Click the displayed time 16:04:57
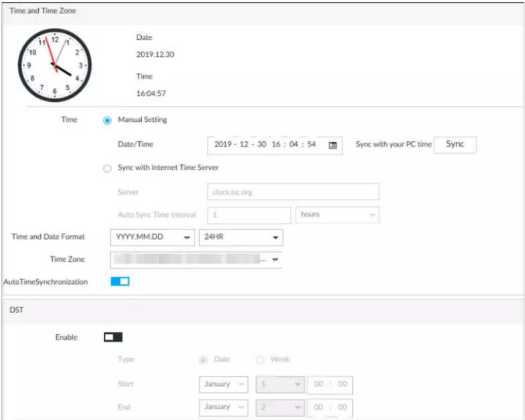 (151, 93)
